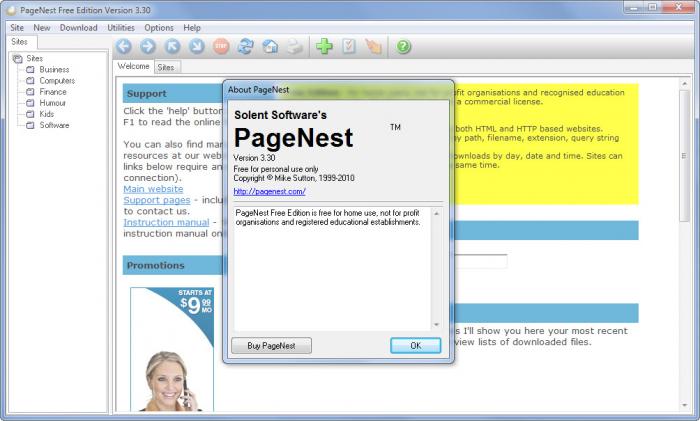Open the Utilities menu
This screenshot has height=421, width=700.
coord(121,28)
